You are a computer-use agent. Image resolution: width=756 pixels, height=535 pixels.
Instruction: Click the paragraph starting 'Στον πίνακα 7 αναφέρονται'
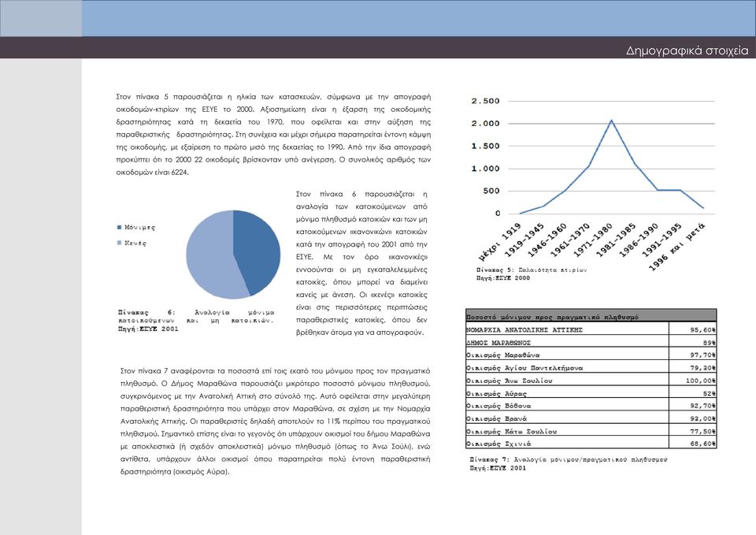(x=275, y=422)
